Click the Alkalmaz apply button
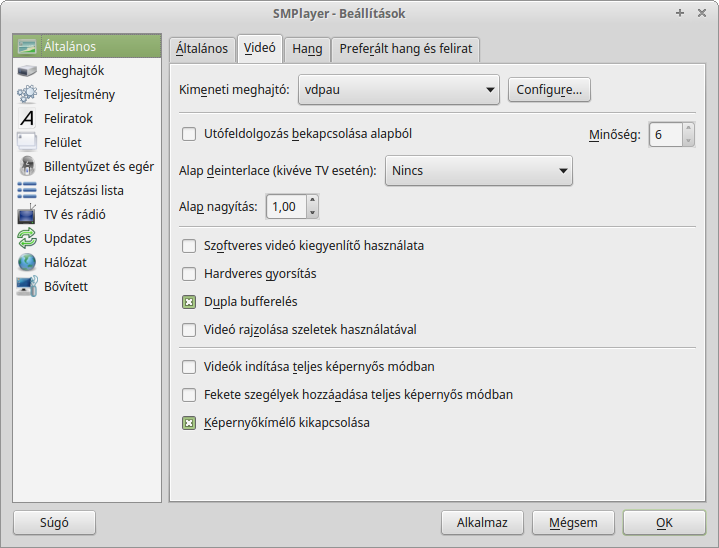This screenshot has width=719, height=548. click(482, 523)
